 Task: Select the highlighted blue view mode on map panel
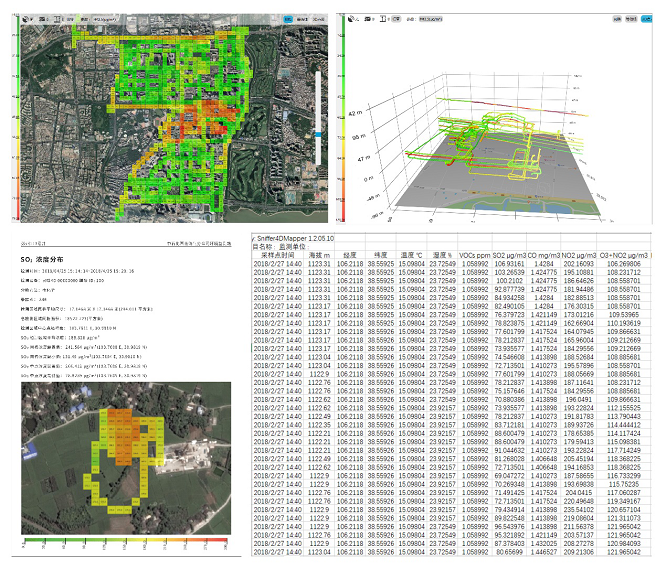coord(288,20)
